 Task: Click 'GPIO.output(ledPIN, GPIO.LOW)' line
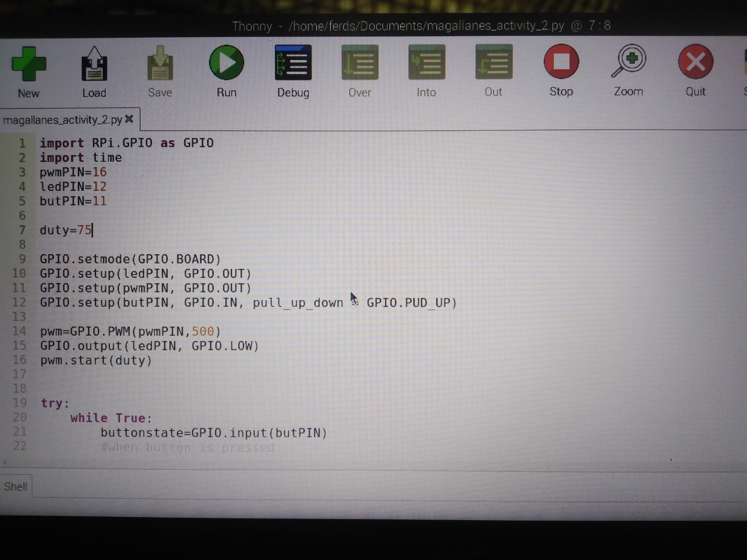150,346
